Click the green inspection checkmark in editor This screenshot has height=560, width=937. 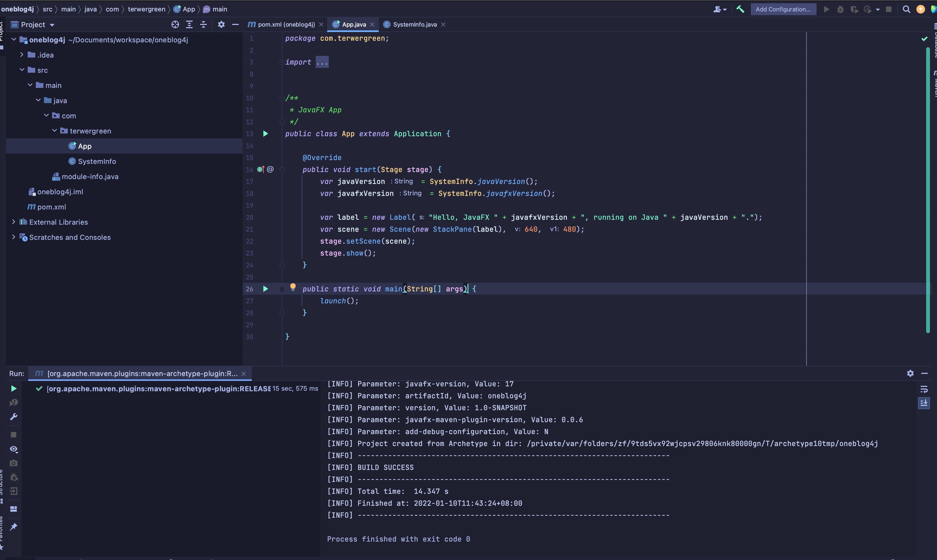coord(924,39)
